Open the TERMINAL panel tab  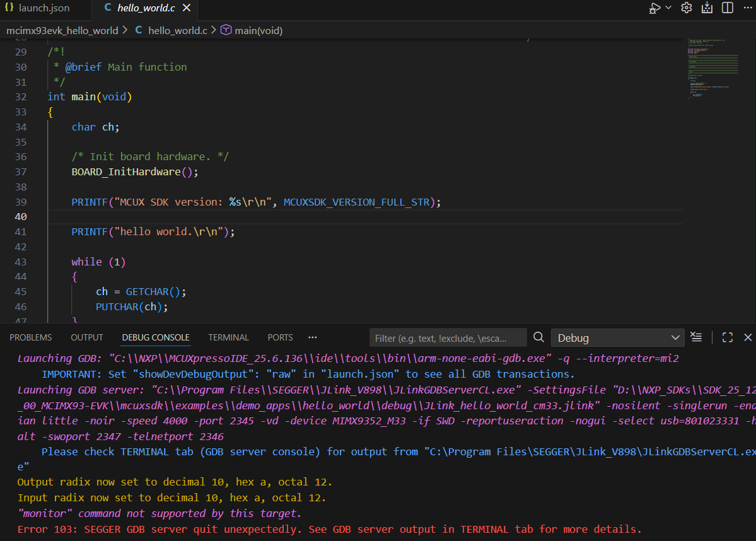coord(228,337)
